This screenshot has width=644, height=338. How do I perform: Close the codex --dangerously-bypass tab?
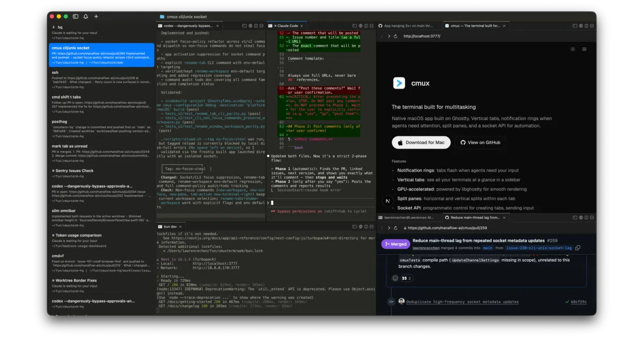click(x=217, y=26)
